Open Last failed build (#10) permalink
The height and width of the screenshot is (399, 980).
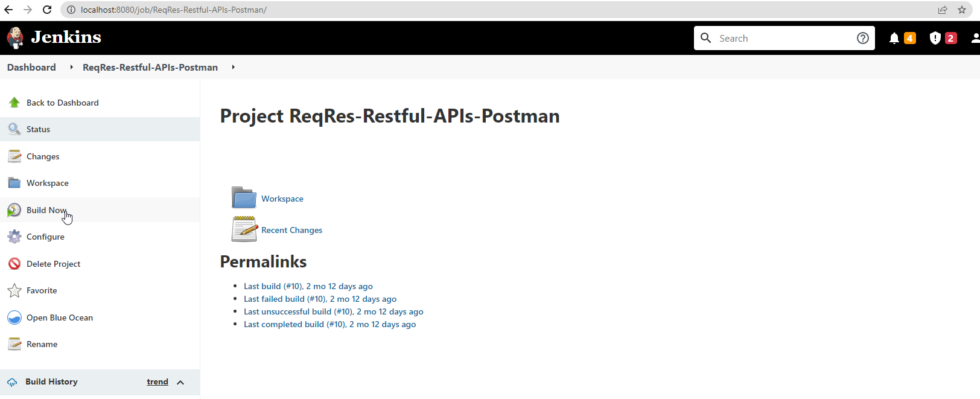coord(320,299)
